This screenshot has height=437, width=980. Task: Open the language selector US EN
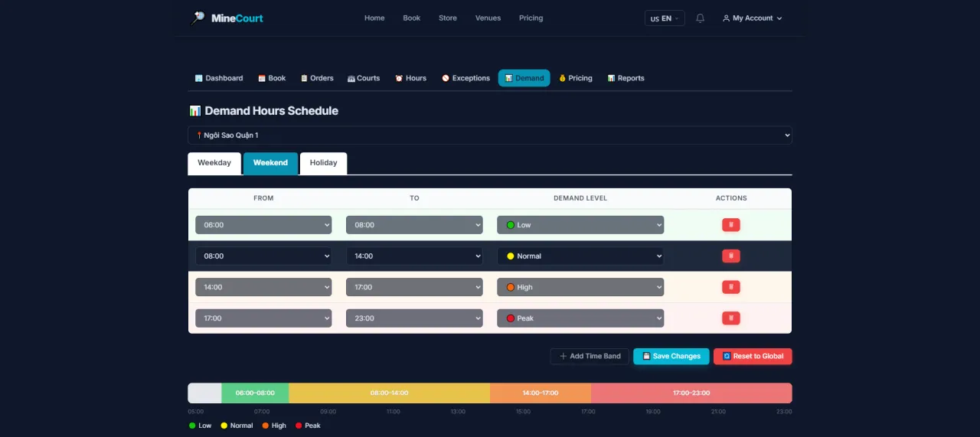pos(665,18)
